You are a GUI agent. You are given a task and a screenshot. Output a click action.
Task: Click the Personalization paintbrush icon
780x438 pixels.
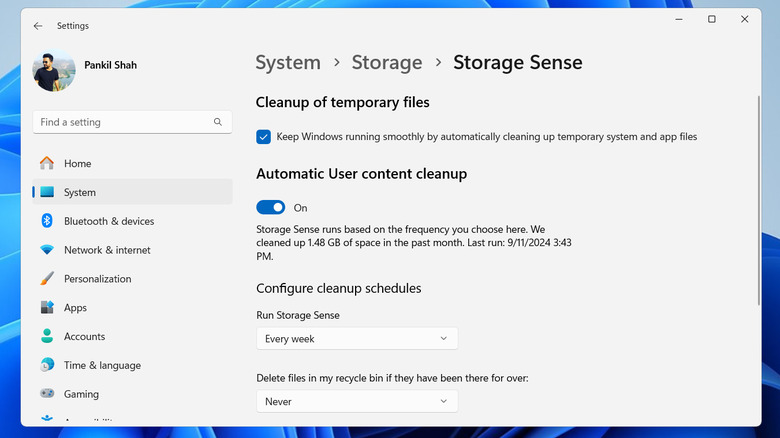click(47, 279)
